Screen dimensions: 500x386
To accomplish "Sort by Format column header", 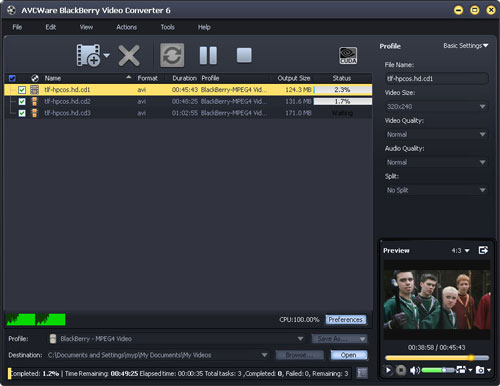I will tap(147, 78).
